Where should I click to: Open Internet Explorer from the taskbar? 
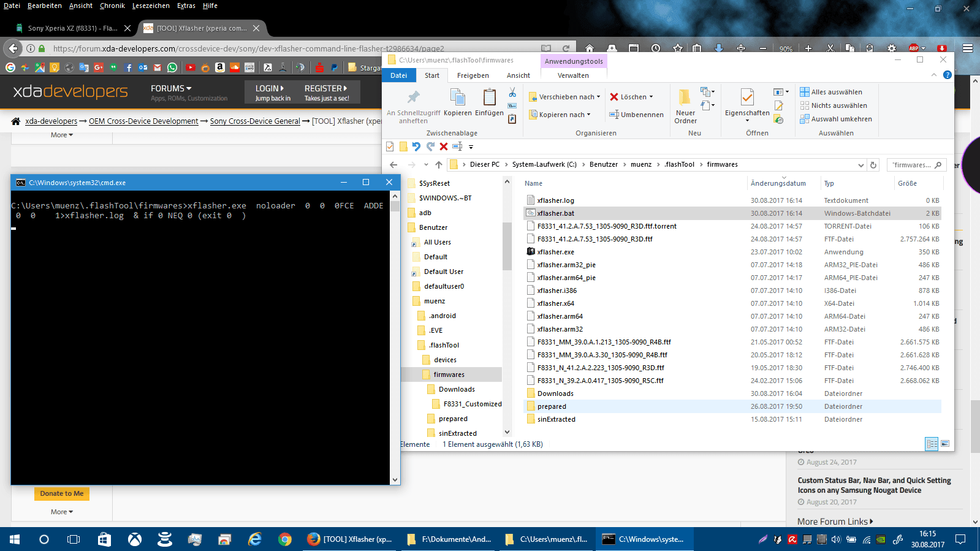pos(254,539)
